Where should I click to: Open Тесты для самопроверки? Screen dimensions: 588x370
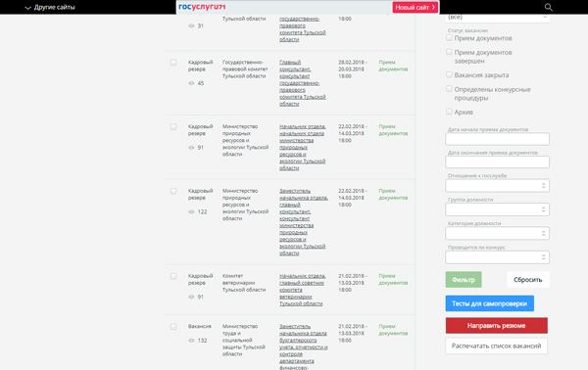coord(490,303)
